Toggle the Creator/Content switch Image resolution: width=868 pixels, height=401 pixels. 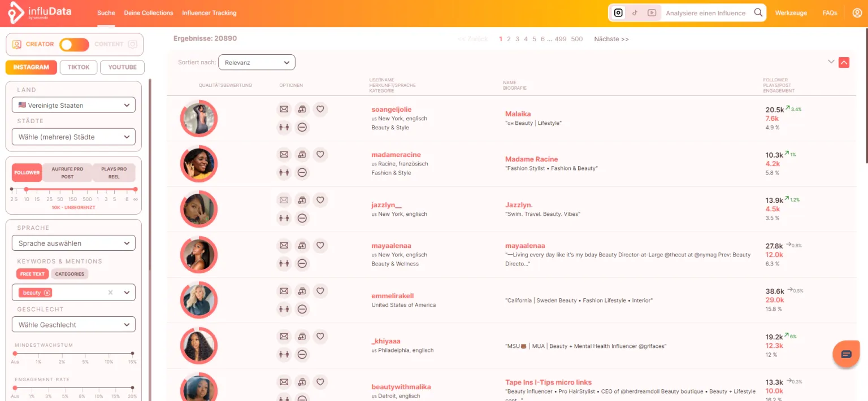pyautogui.click(x=74, y=45)
